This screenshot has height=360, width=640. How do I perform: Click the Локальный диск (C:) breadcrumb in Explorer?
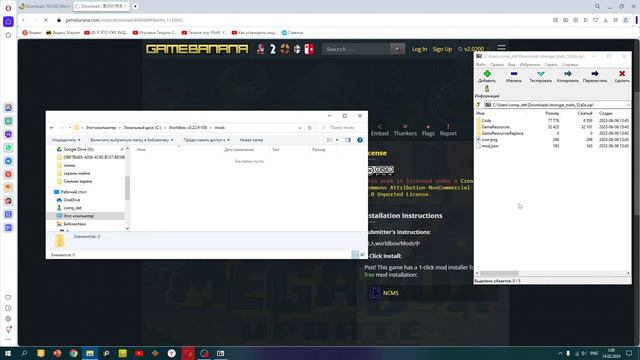click(142, 128)
